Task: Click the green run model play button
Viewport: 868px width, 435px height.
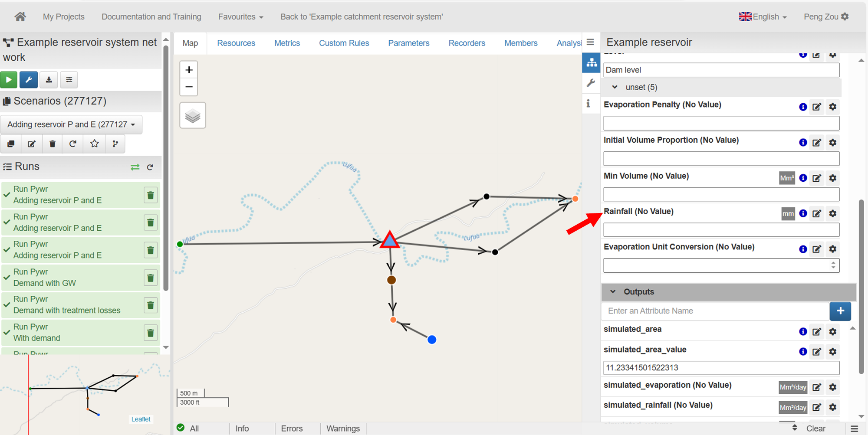Action: pos(9,80)
